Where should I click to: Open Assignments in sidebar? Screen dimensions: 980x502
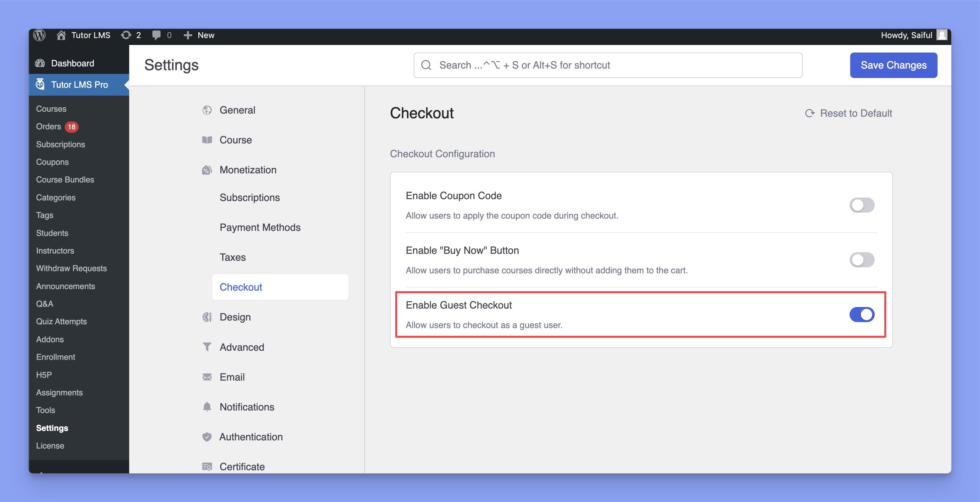pos(59,393)
